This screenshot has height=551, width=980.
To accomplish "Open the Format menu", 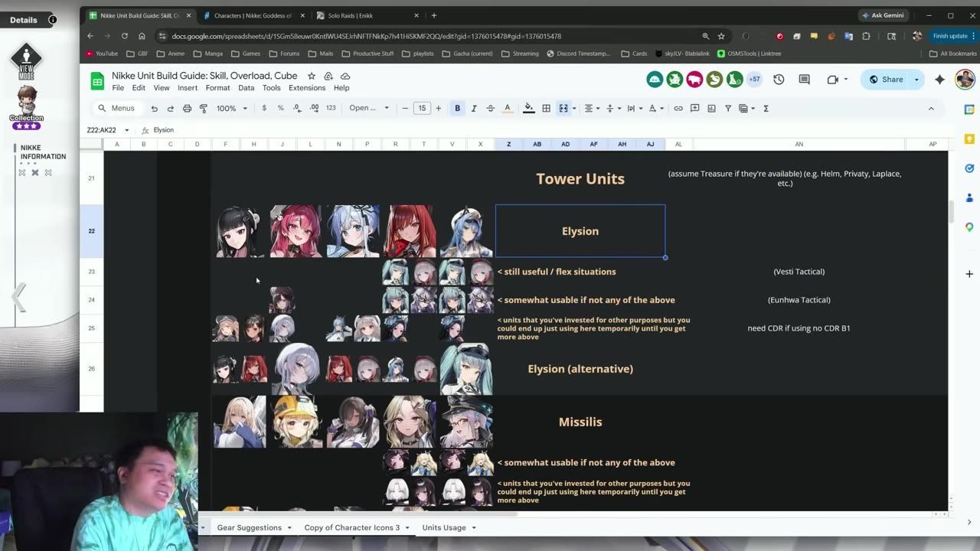I will 217,88.
